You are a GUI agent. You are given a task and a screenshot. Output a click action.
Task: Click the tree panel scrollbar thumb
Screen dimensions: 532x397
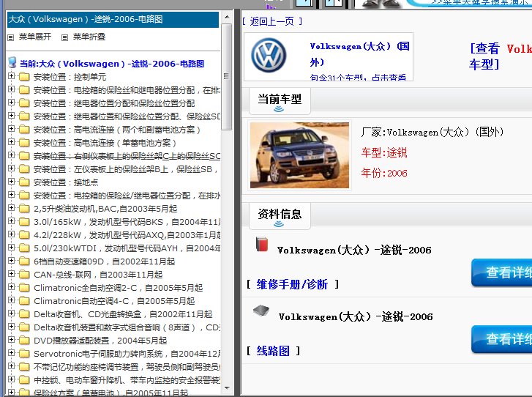(226, 77)
